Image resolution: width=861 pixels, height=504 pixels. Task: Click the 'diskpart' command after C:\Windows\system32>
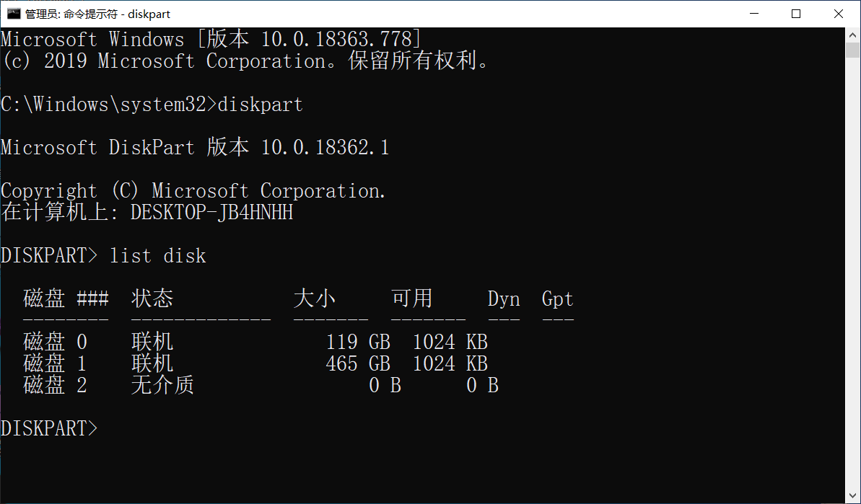[x=260, y=105]
